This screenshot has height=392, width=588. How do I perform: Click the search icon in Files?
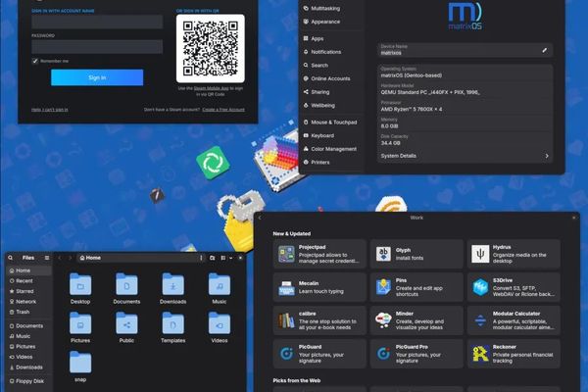click(x=11, y=258)
